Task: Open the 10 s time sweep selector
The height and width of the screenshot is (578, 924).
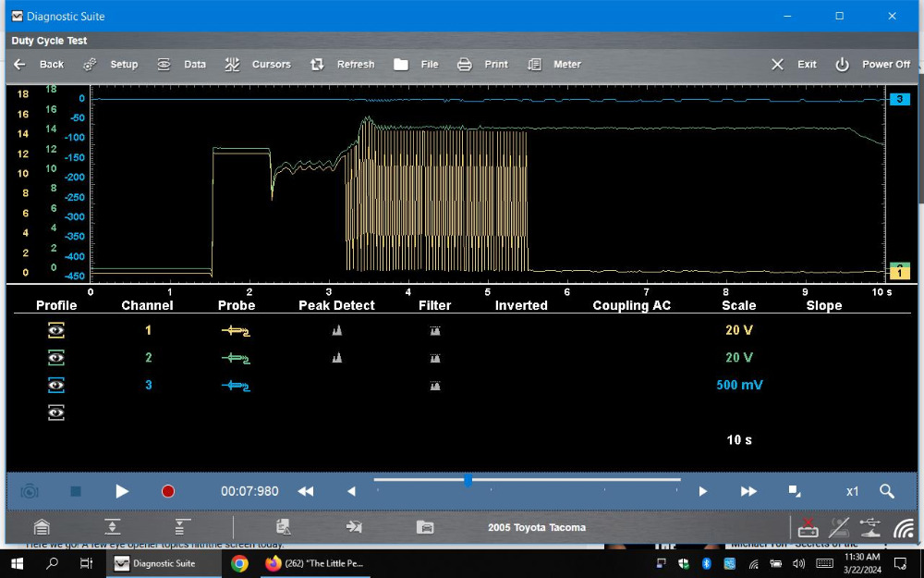Action: [739, 439]
